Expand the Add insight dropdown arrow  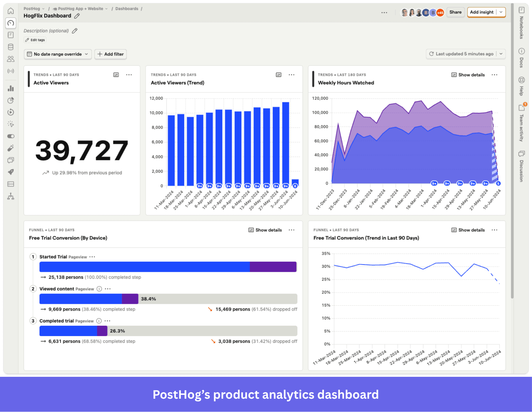click(x=501, y=12)
